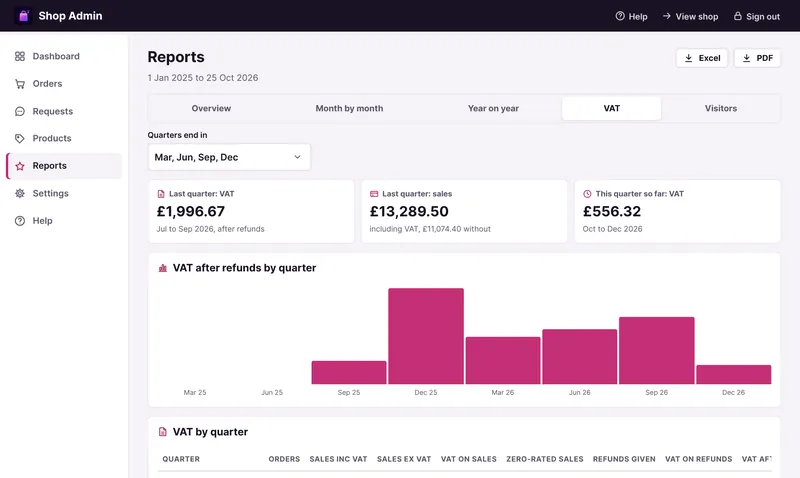
Task: Open Settings in the sidebar
Action: 64,193
